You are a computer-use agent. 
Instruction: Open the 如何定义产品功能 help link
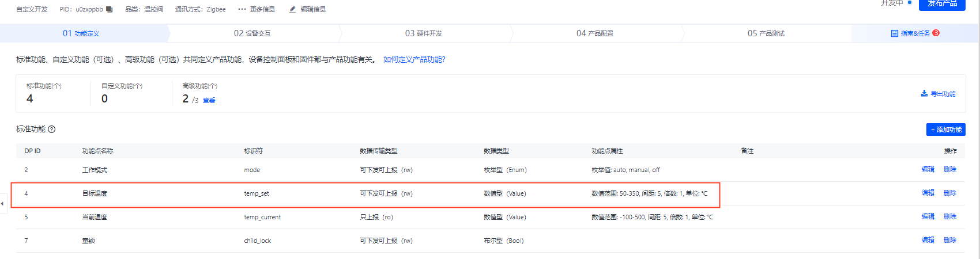414,59
